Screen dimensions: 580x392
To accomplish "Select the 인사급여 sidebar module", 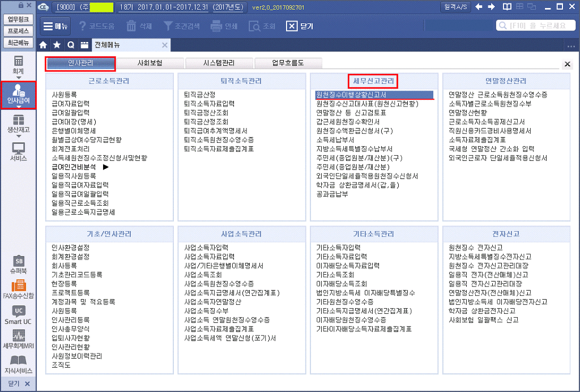I will point(18,95).
